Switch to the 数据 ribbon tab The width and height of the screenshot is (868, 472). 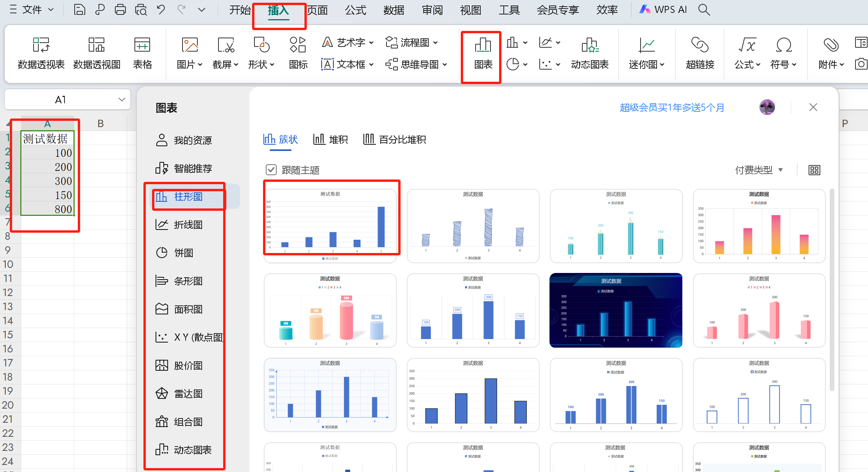(x=394, y=9)
